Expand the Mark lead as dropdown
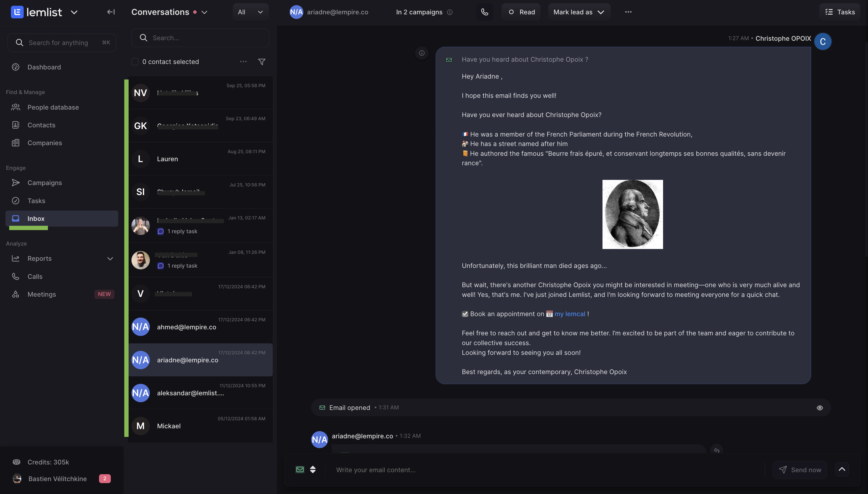This screenshot has height=494, width=868. 579,12
